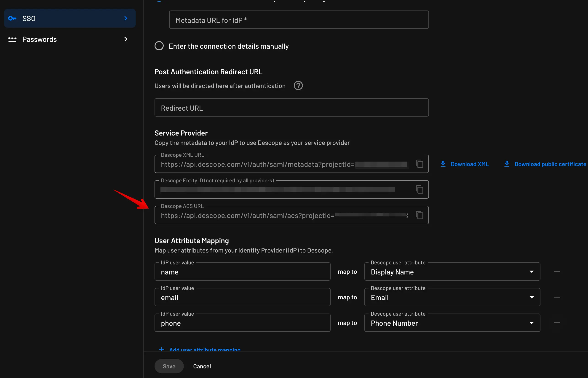Screen dimensions: 588x378
Task: Remove the name to Display Name mapping
Action: tap(557, 272)
